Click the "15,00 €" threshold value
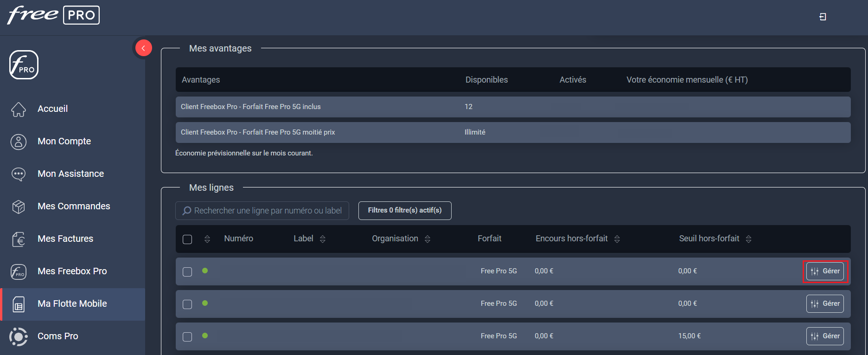This screenshot has height=355, width=868. click(689, 336)
